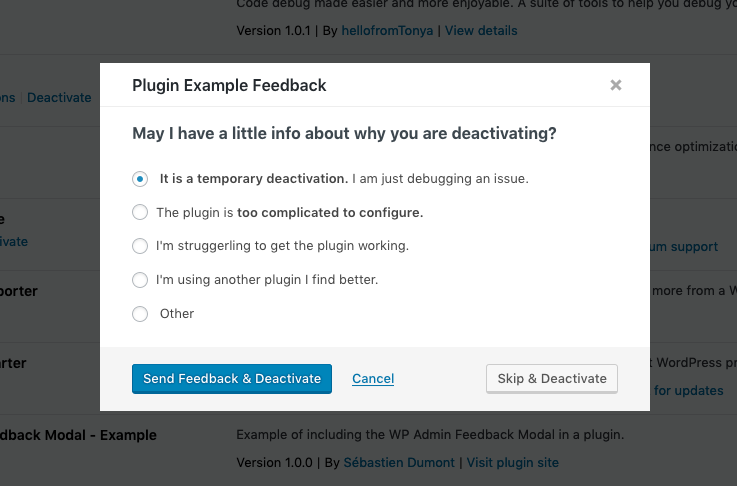Click the forum support link

pyautogui.click(x=684, y=247)
